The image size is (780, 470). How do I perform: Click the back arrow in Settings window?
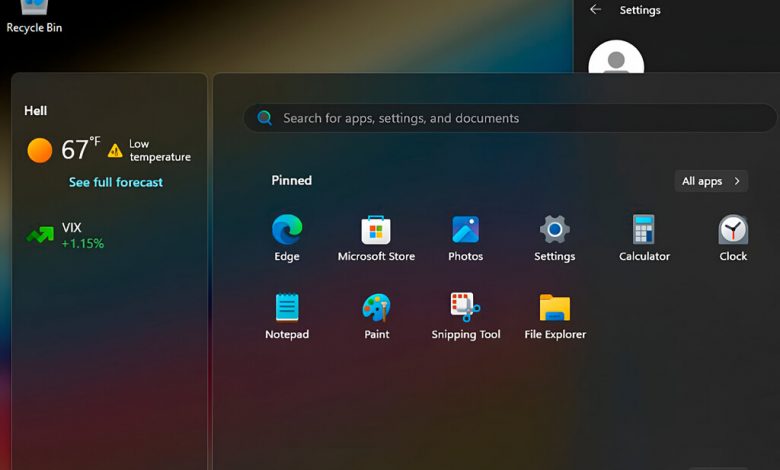(x=595, y=9)
